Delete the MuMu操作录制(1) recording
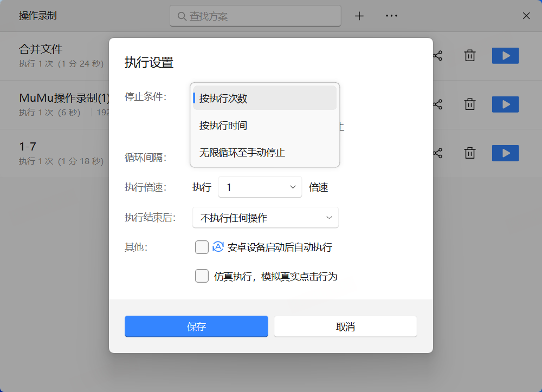 coord(470,104)
